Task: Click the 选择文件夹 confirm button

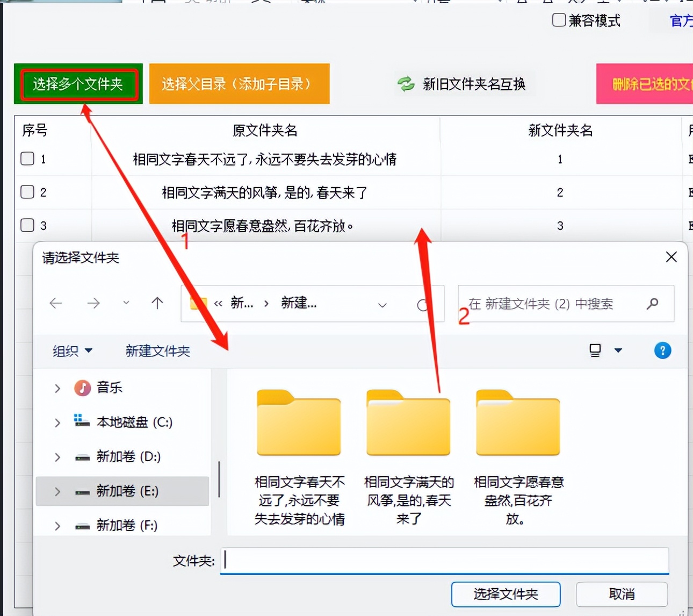Action: pos(505,594)
